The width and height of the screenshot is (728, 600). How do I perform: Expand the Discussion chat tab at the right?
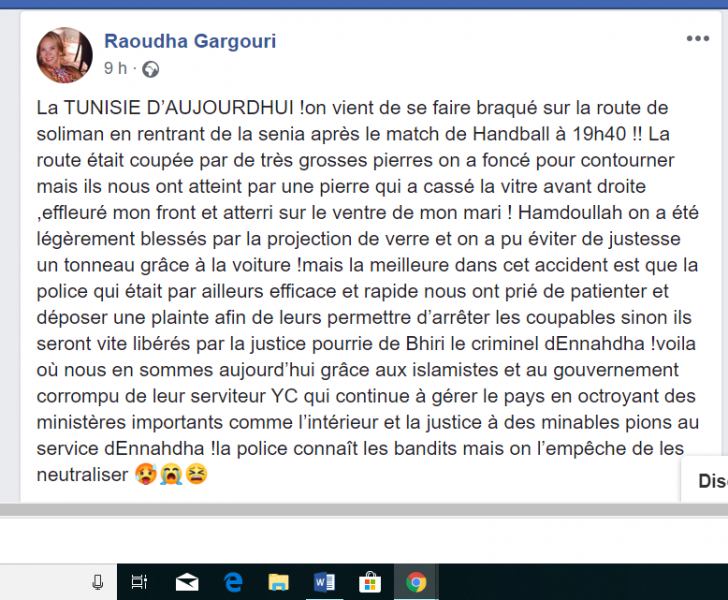[x=705, y=480]
